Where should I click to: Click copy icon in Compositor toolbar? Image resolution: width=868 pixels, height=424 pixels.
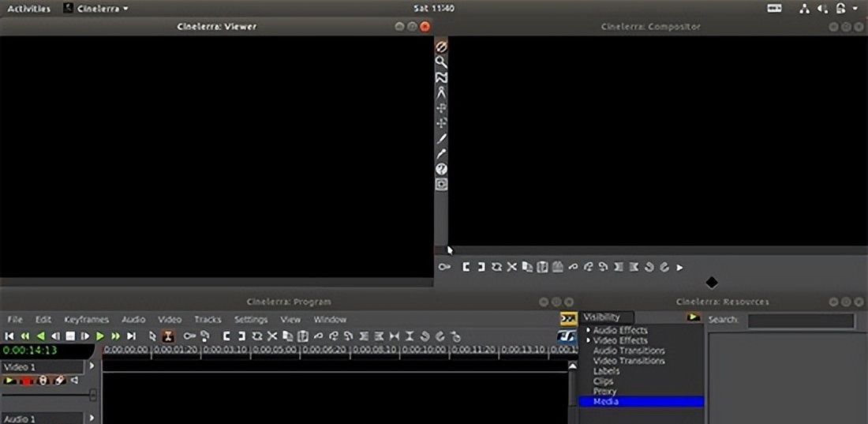(x=528, y=267)
